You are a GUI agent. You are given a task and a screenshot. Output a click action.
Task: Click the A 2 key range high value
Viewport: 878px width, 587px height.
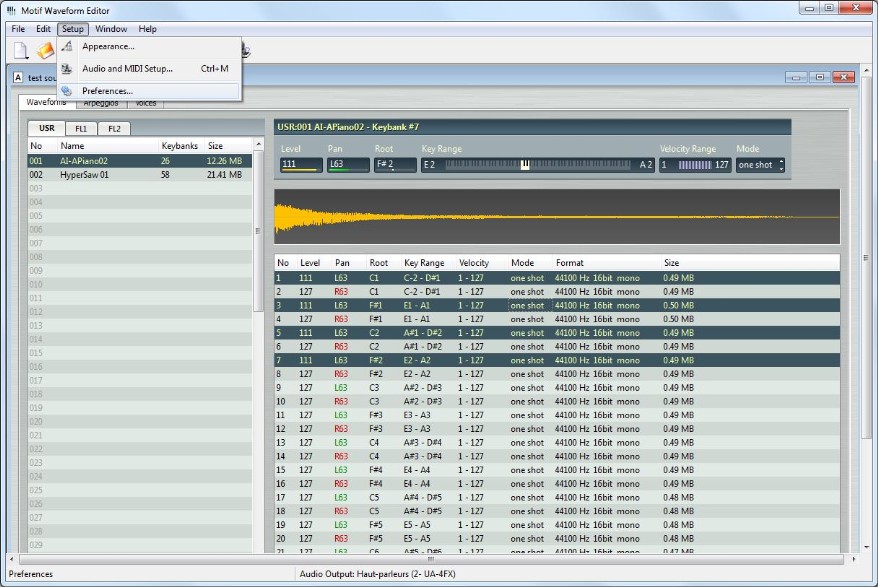tap(646, 165)
